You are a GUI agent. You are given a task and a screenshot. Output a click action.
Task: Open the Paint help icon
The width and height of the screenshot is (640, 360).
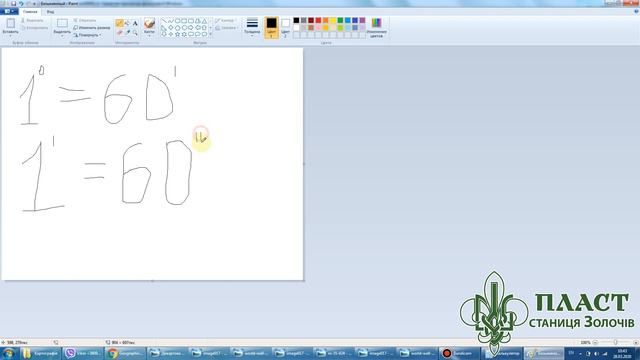point(636,11)
